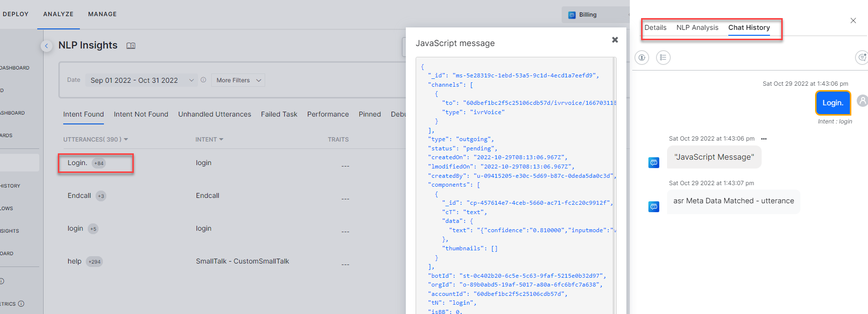Click the bot avatar beside "JavaScript Message"

point(654,163)
